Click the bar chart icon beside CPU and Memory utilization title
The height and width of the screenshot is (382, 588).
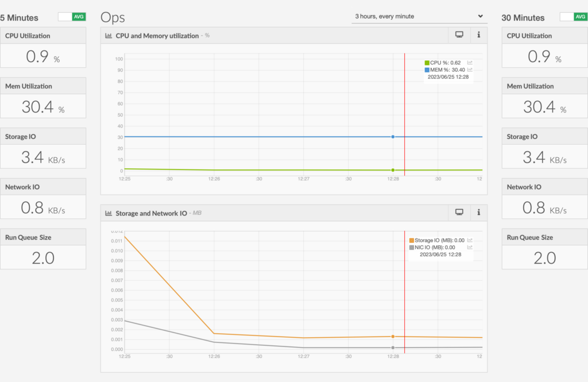[109, 36]
